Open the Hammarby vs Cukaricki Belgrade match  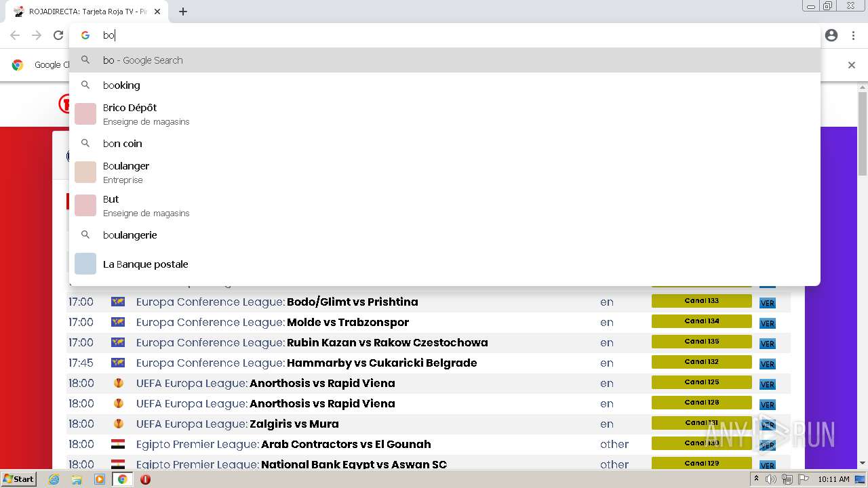(x=382, y=363)
